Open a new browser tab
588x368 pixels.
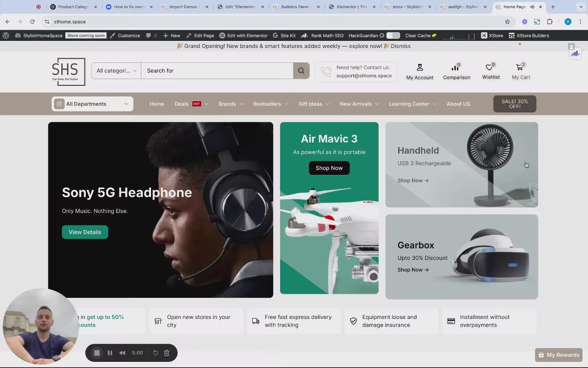tap(553, 7)
